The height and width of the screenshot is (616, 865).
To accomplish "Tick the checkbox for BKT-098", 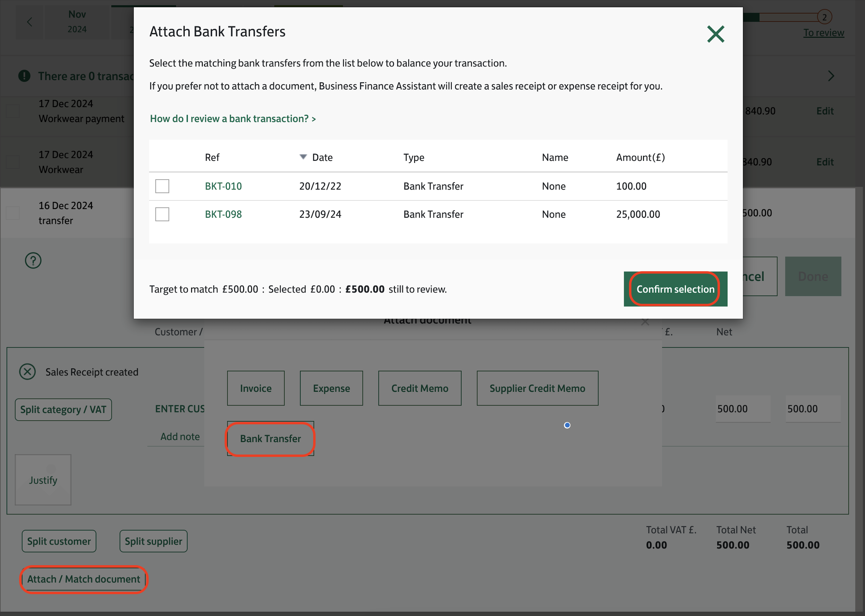I will pos(162,214).
